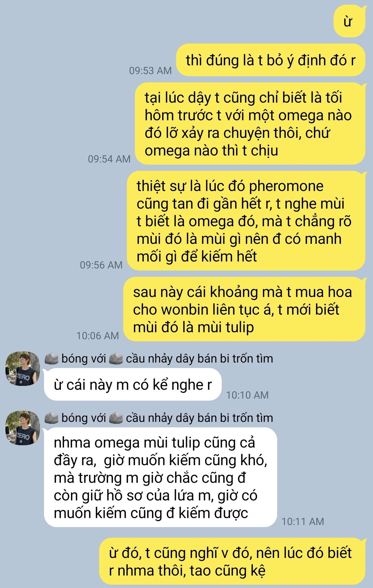
Task: Select message about buying flowers for wonbin
Action: pos(244,309)
